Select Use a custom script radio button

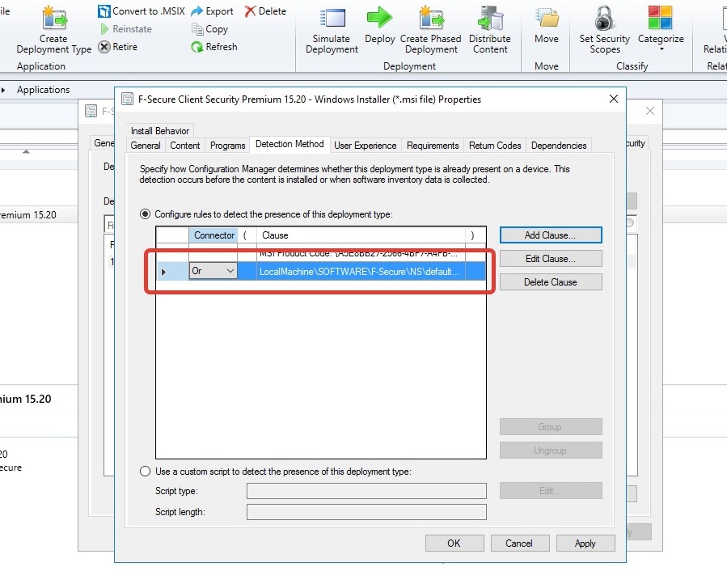pyautogui.click(x=145, y=472)
